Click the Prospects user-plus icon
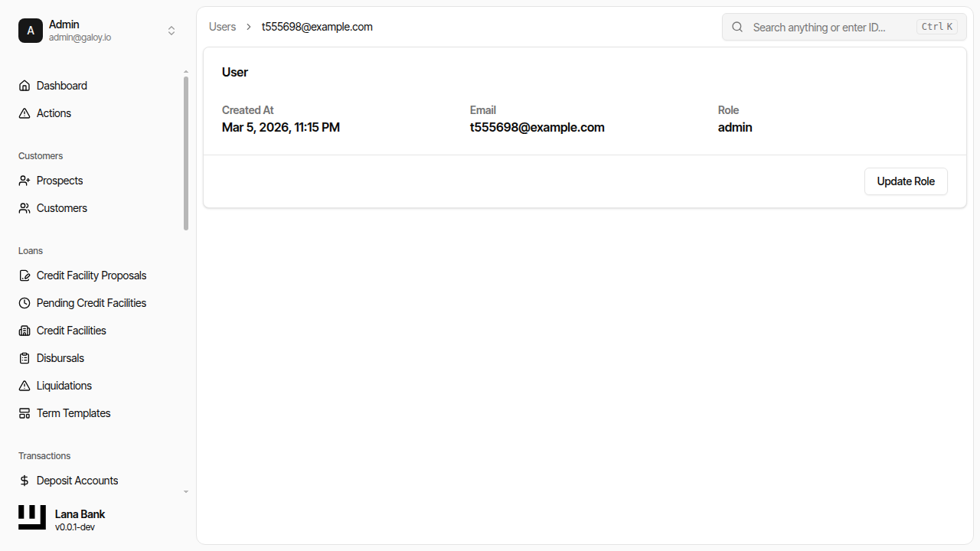The image size is (980, 551). pos(24,181)
